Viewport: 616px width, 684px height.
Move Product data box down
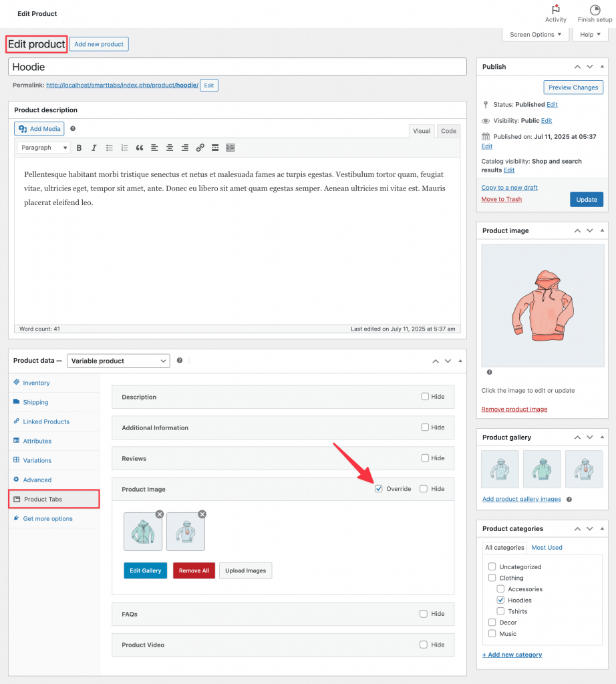point(448,361)
